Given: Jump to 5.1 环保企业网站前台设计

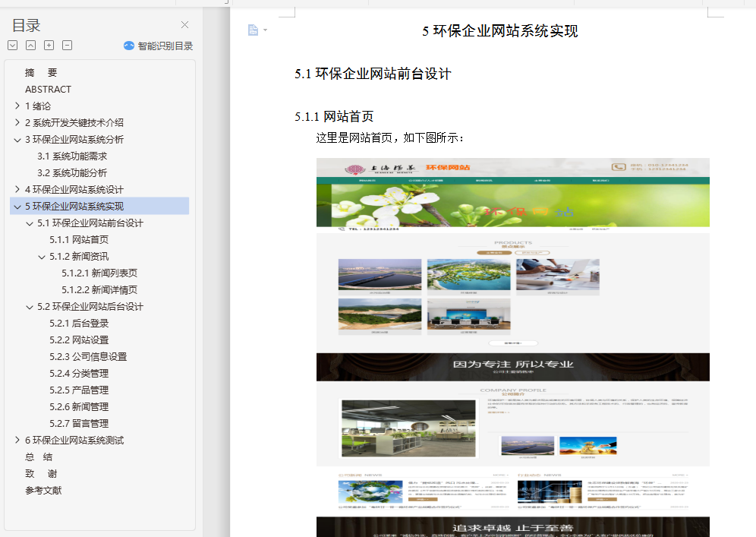Looking at the screenshot, I should [x=90, y=223].
